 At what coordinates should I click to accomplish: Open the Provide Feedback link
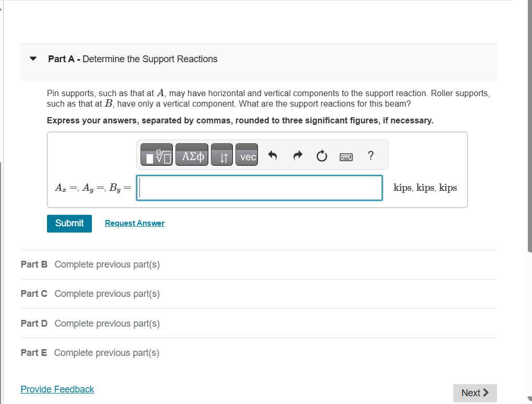click(x=57, y=389)
